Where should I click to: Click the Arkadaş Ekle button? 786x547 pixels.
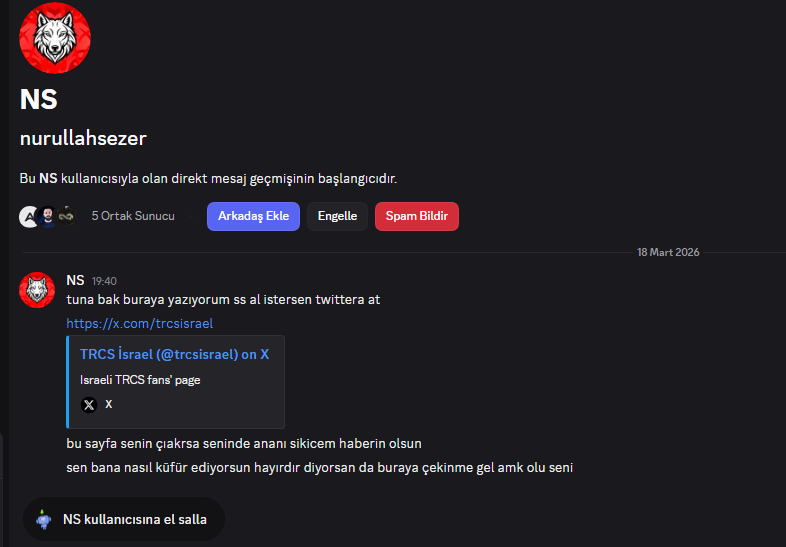pos(253,216)
